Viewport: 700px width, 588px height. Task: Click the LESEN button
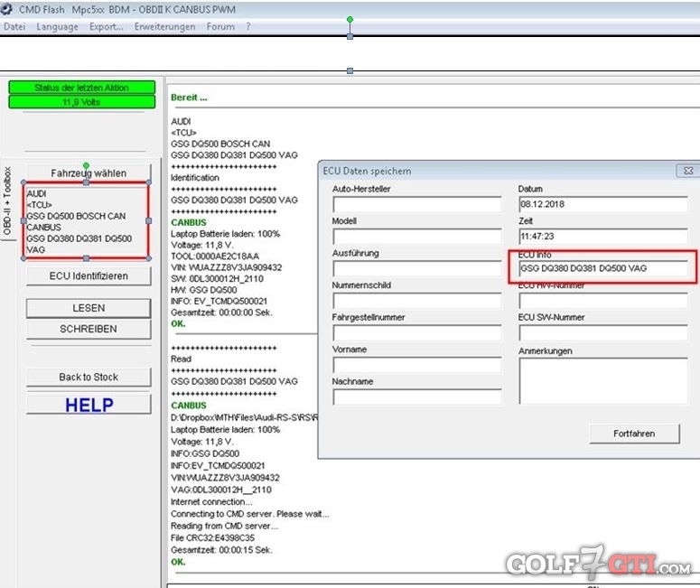(89, 308)
